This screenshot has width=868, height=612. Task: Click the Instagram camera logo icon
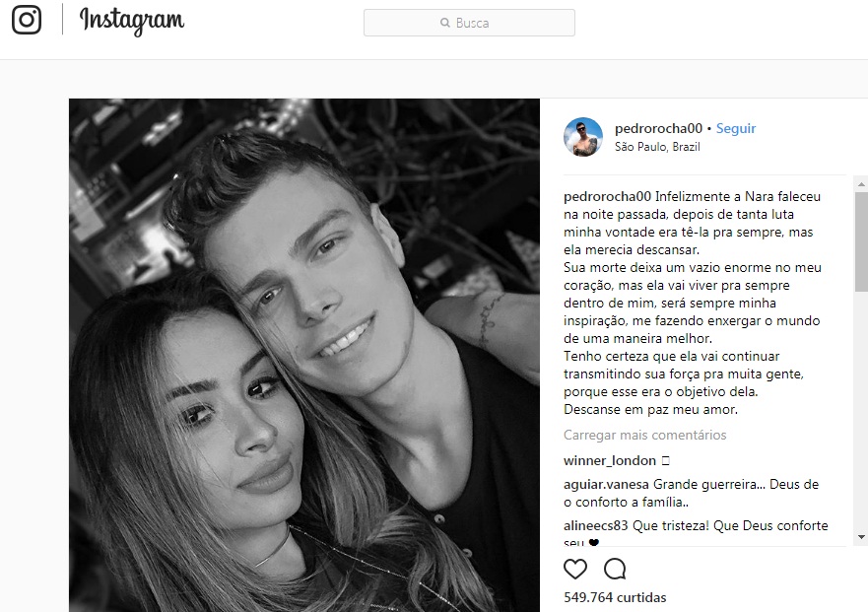(x=27, y=20)
